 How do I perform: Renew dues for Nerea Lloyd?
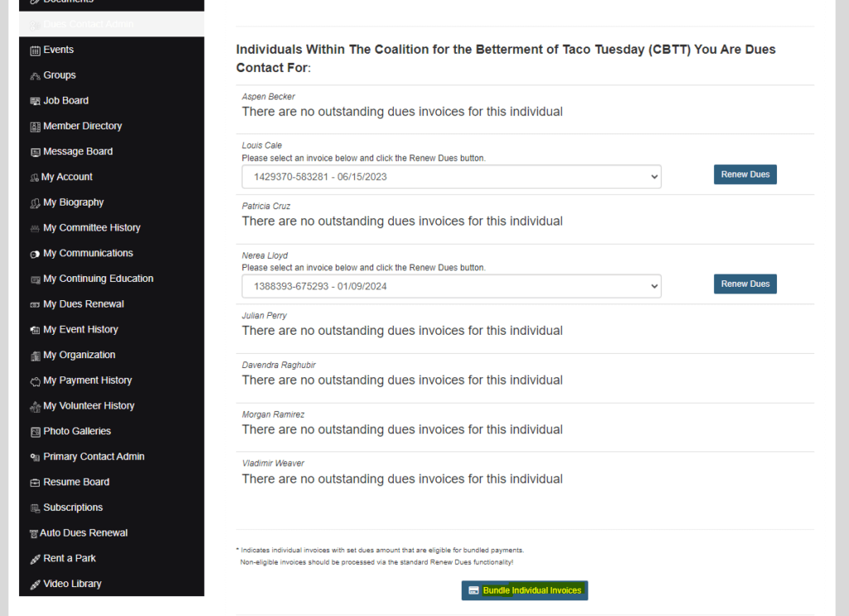tap(745, 284)
